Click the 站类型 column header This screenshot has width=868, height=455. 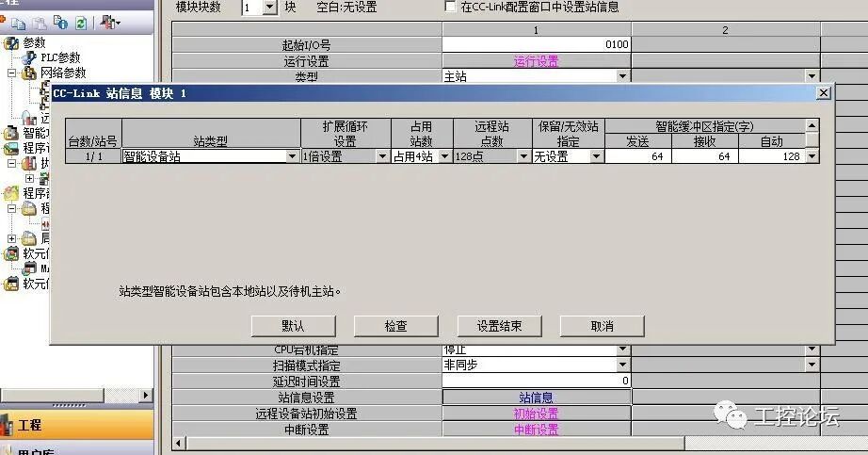[211, 134]
